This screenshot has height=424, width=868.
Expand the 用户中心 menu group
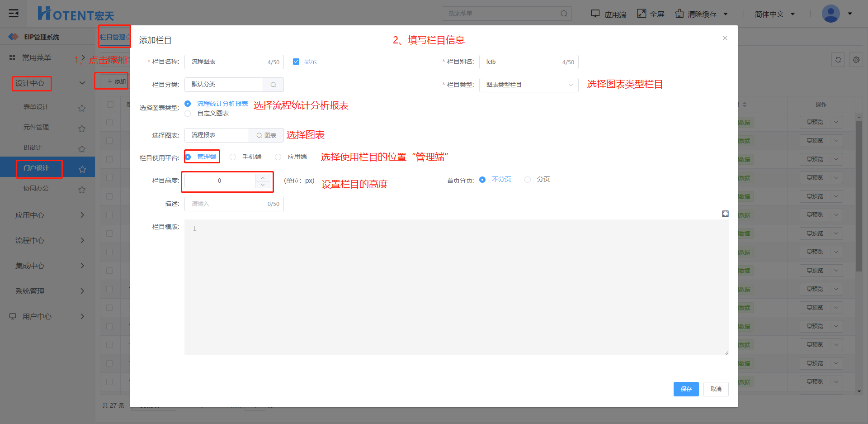point(82,316)
